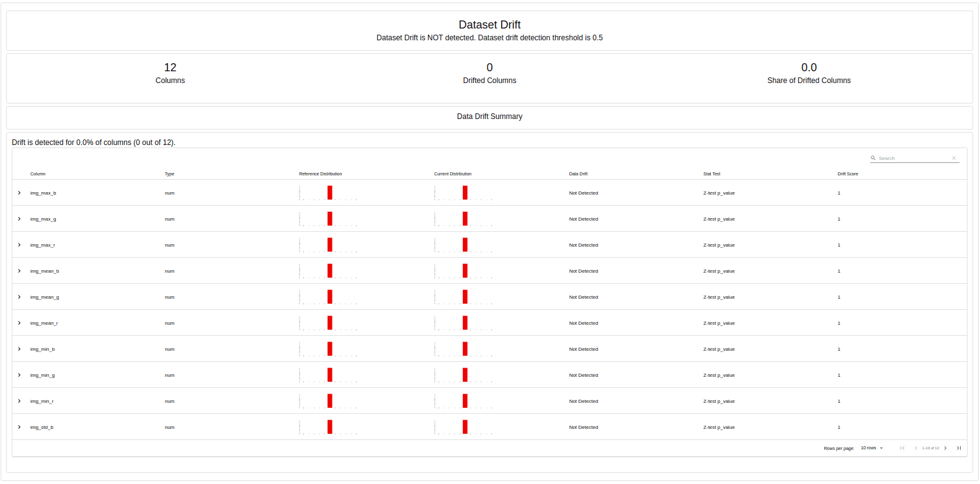Open img_mean_g reference distribution chart
Screen dimensions: 980x484
click(328, 297)
